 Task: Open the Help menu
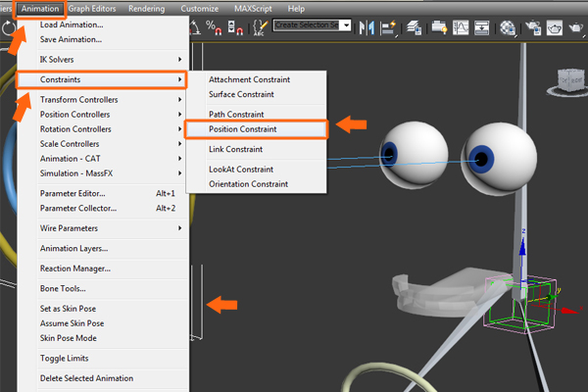click(296, 9)
